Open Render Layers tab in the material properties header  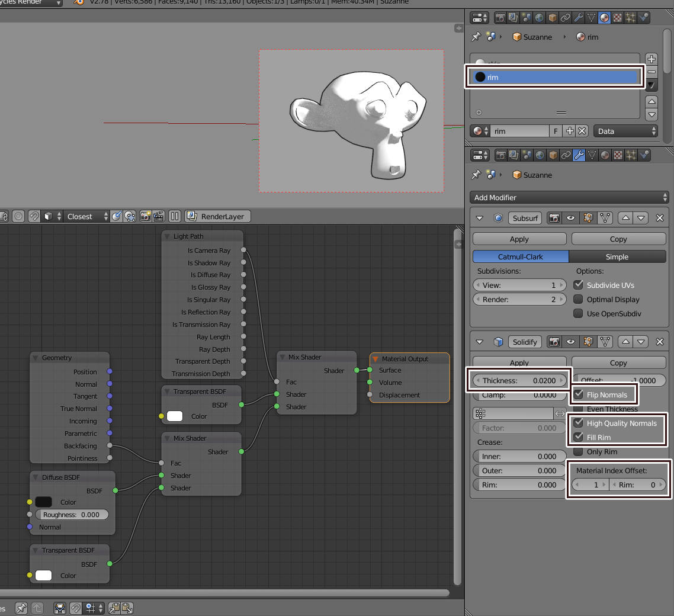point(513,18)
